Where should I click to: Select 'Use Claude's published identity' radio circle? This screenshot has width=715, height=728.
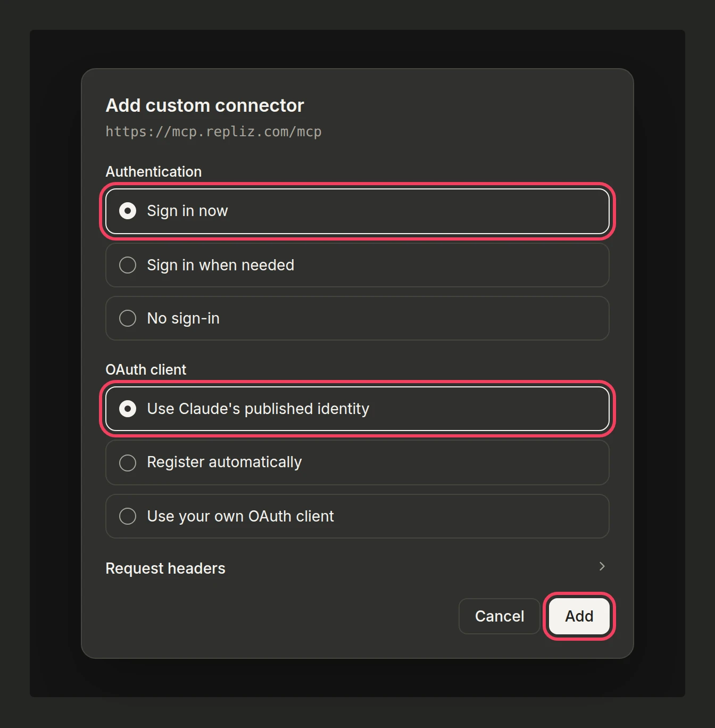[128, 409]
